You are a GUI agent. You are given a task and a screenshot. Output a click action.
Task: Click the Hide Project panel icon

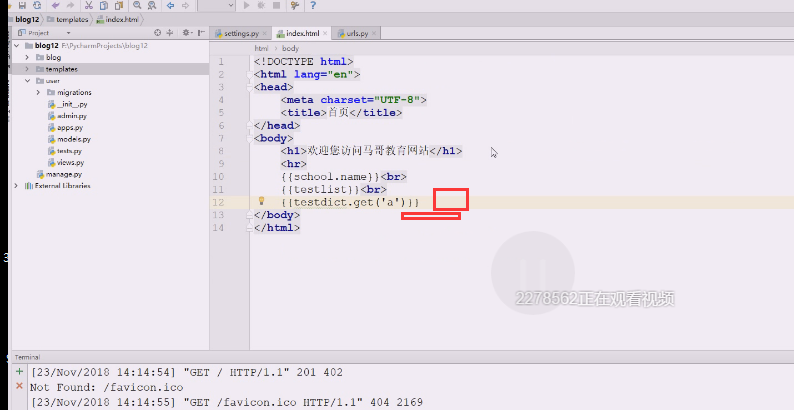tap(201, 32)
